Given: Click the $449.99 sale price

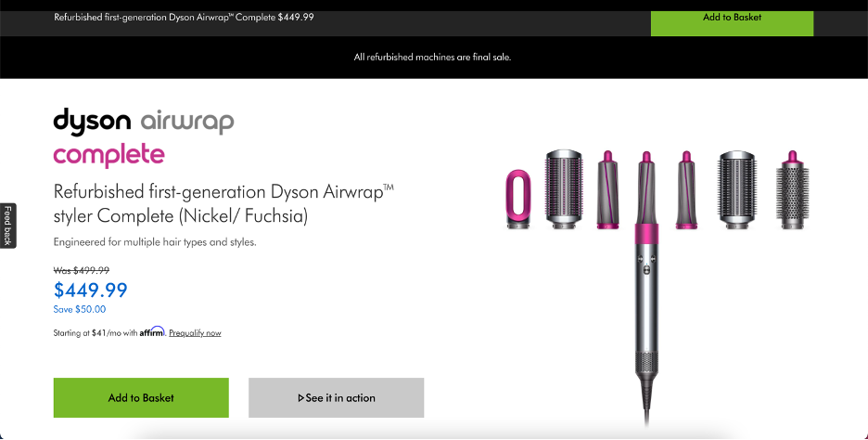Looking at the screenshot, I should click(x=90, y=290).
